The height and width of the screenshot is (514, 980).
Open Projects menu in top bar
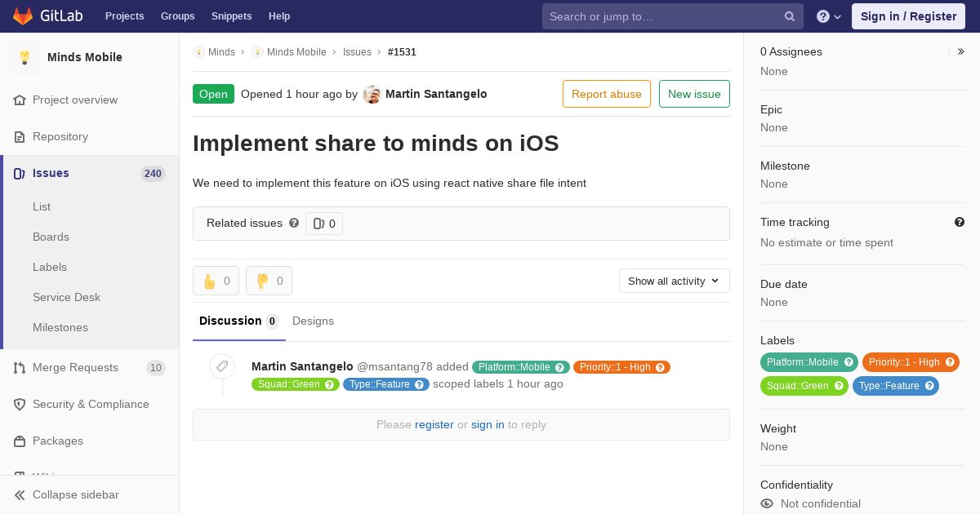point(125,16)
